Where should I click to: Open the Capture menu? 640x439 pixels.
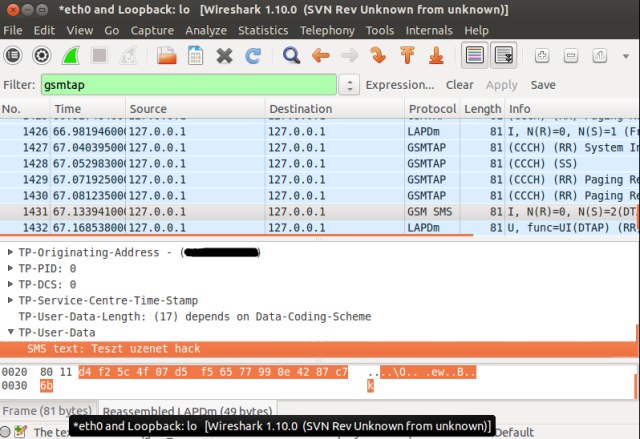click(x=152, y=31)
